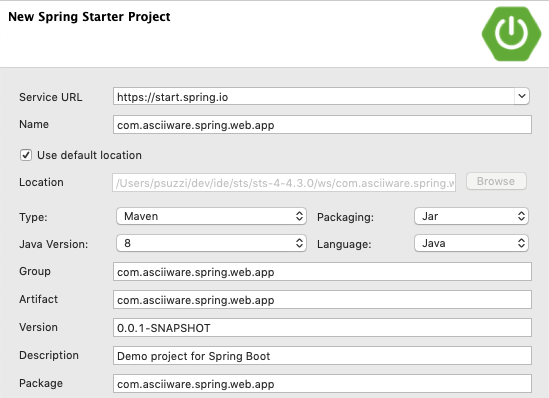
Task: Open the Java Version dropdown
Action: pos(211,243)
